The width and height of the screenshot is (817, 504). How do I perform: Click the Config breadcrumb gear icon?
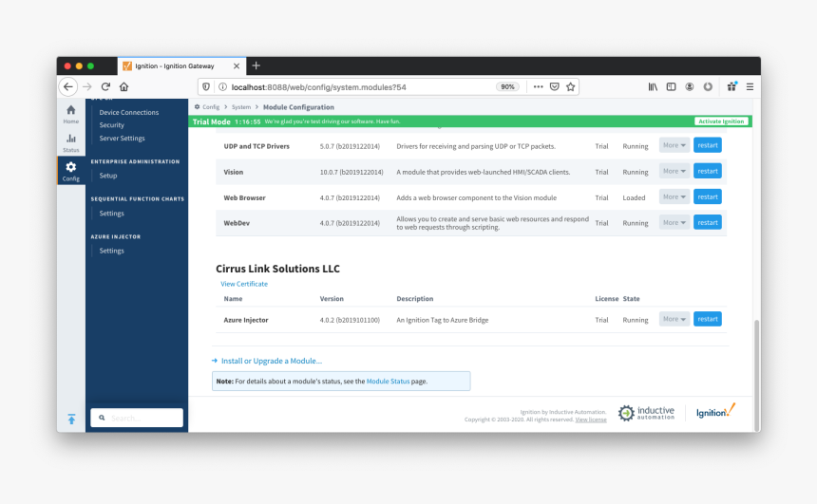tap(197, 106)
